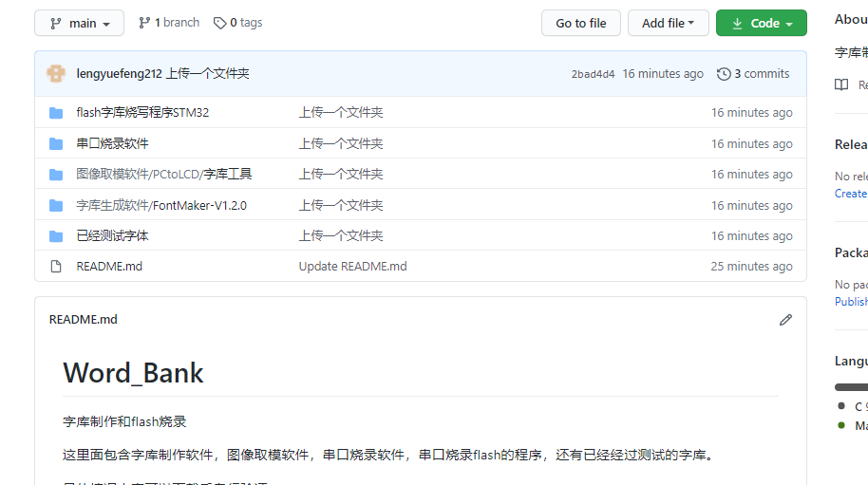
Task: Open folder 字库生成软件/FontMaker-V1.2.0
Action: pos(161,205)
